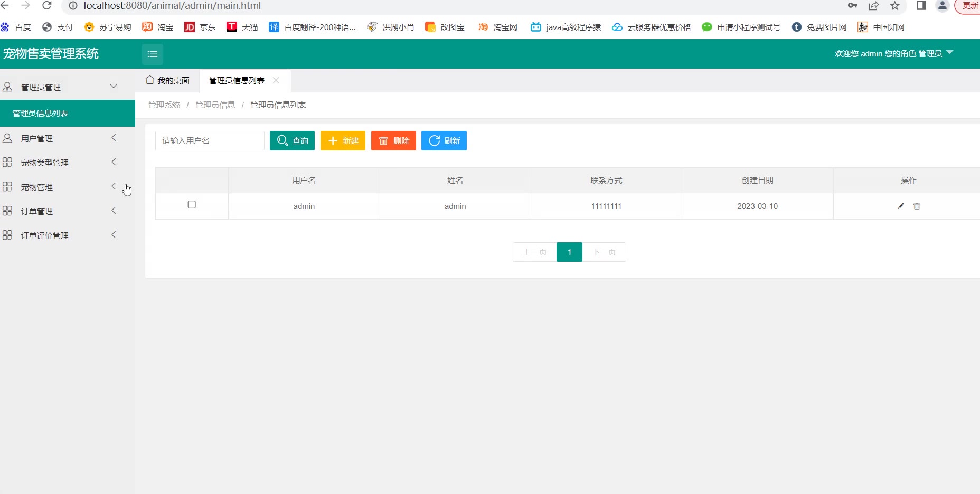Viewport: 980px width, 494px height.
Task: Go forward with the browser forward arrow
Action: click(25, 5)
